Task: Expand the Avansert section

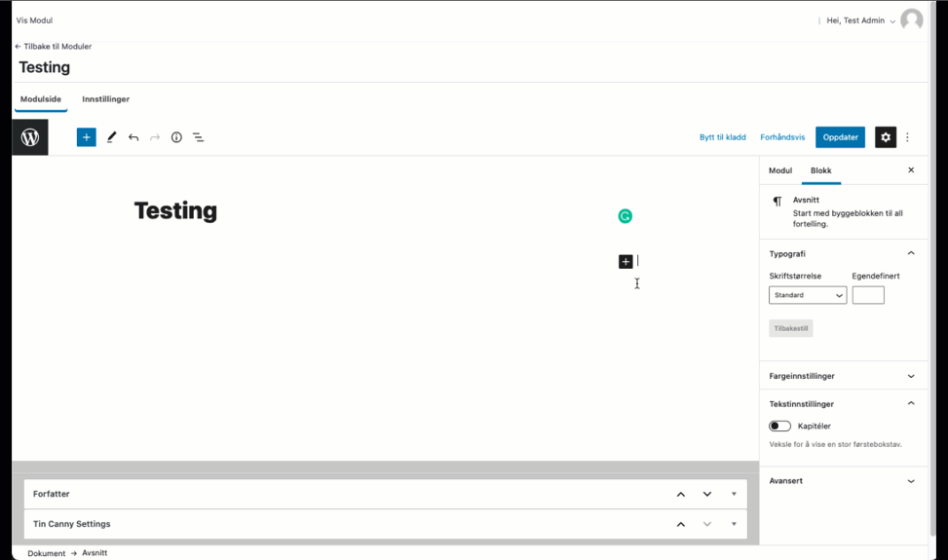Action: tap(843, 480)
